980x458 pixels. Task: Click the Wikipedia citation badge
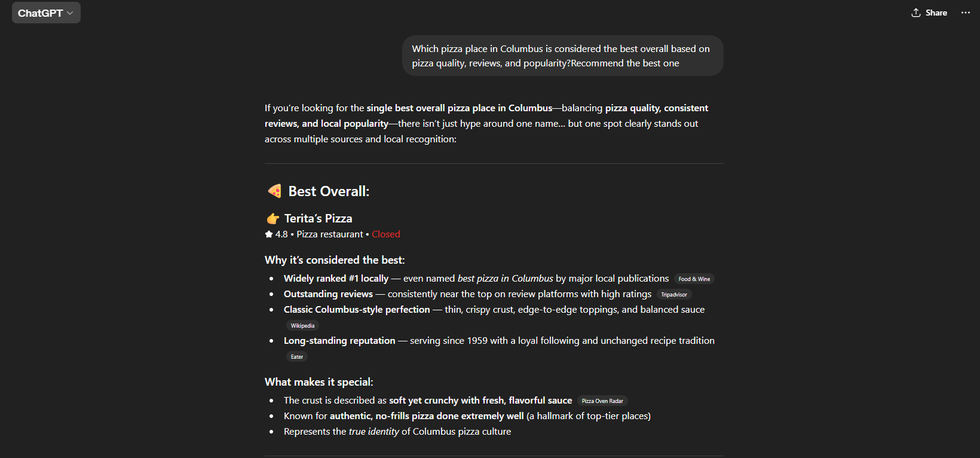point(302,325)
